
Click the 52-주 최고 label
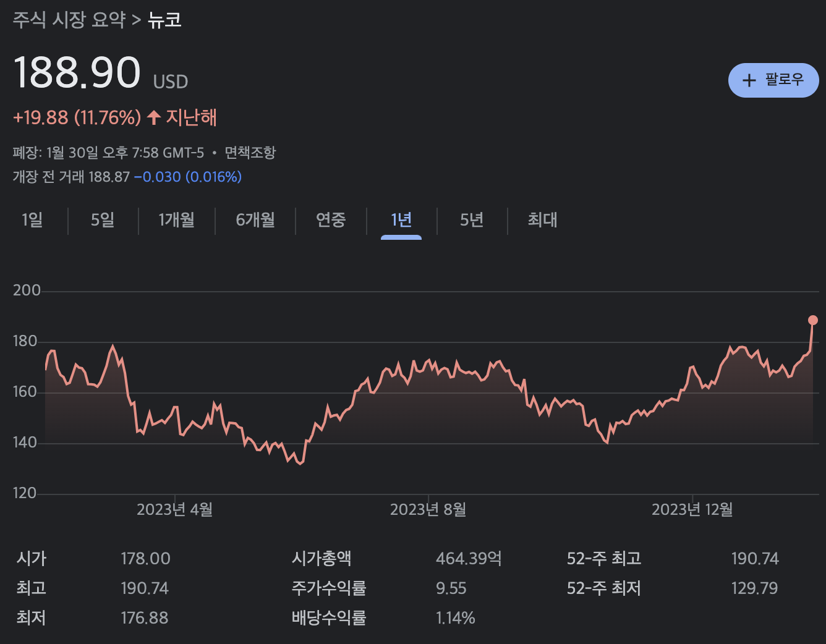pos(604,559)
